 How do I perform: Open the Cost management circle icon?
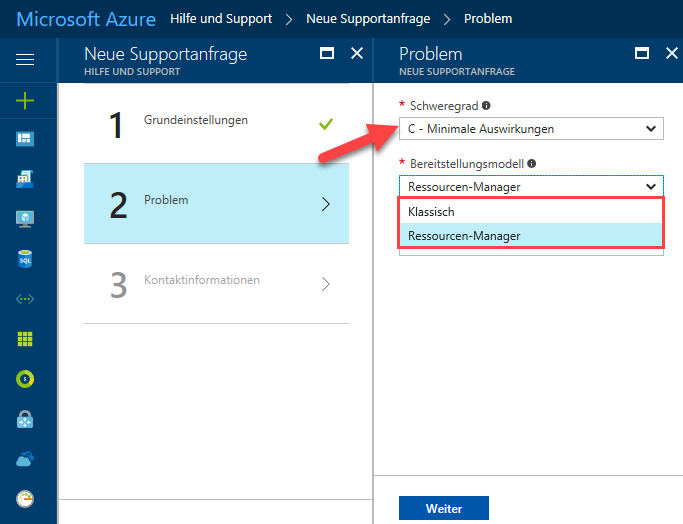click(25, 379)
